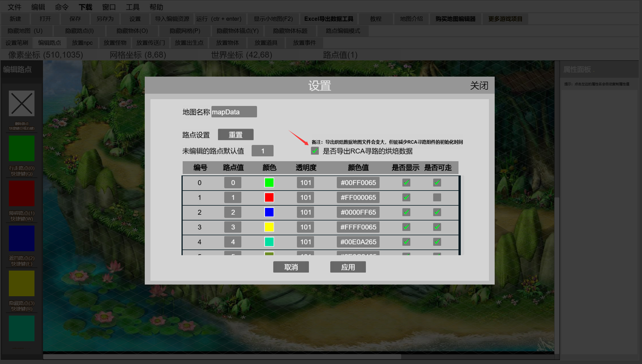The image size is (642, 364).
Task: Click the 取消 cancel button
Action: (291, 267)
